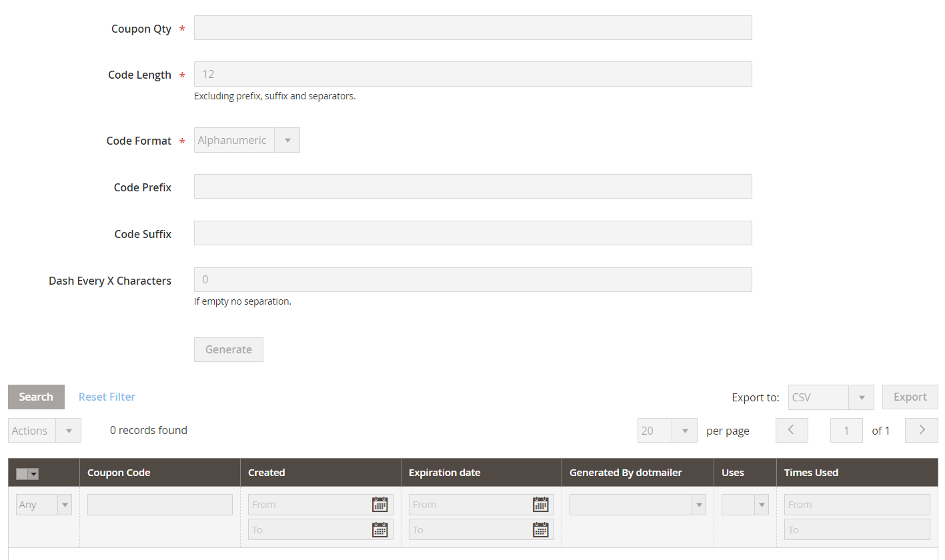Open calendar for Created From date

[x=379, y=505]
